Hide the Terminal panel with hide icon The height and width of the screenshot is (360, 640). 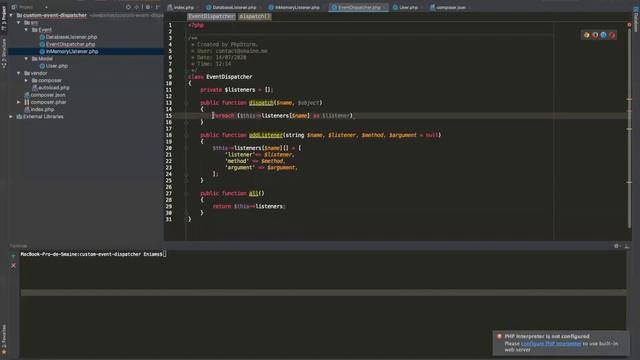tap(627, 246)
